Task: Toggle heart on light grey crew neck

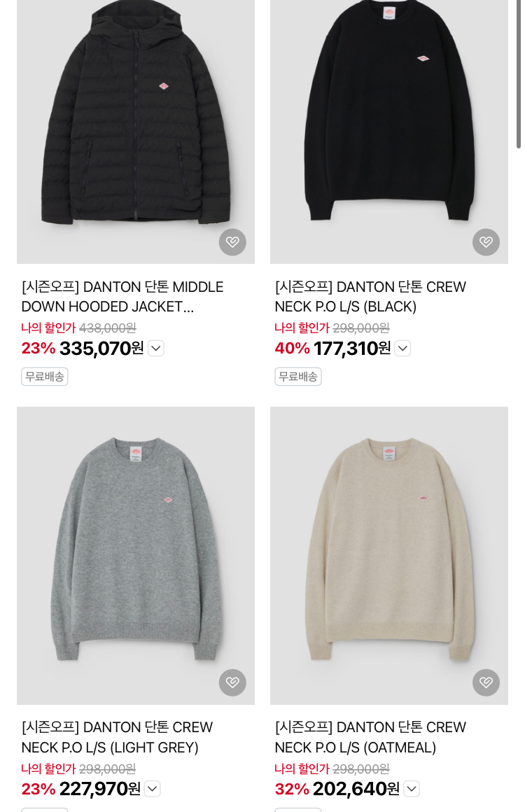Action: [232, 682]
